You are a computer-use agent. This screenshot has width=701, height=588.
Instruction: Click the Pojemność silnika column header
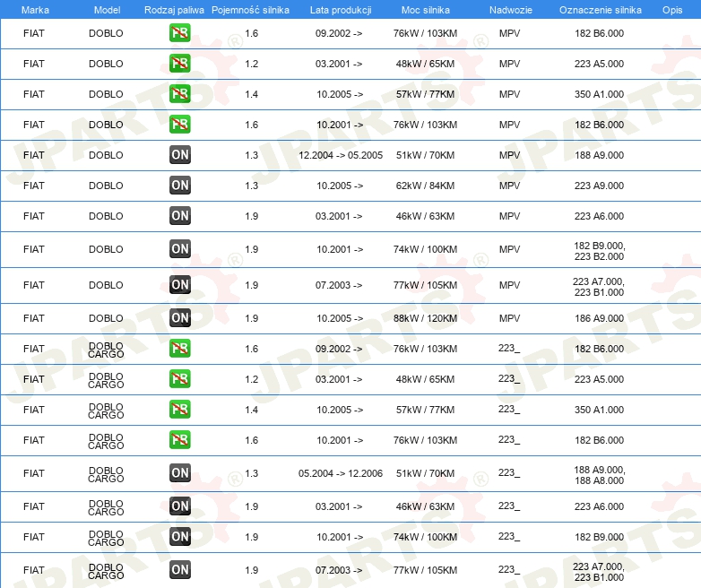click(250, 10)
